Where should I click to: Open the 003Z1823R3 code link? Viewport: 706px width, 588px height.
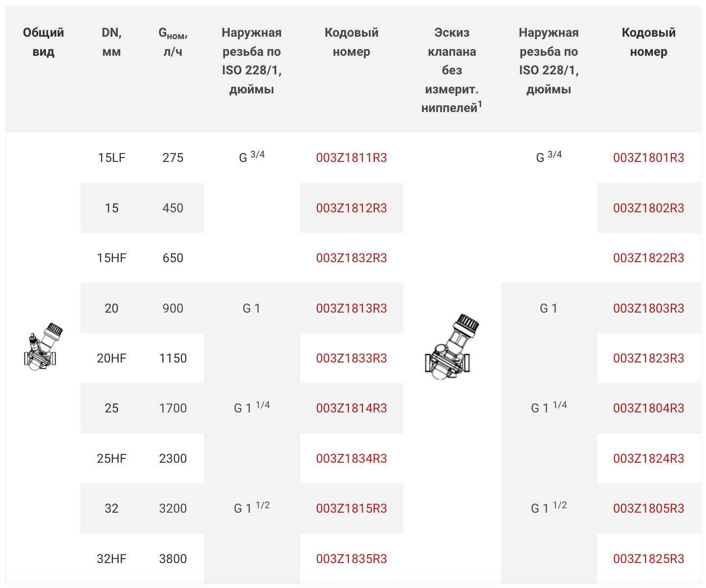649,359
